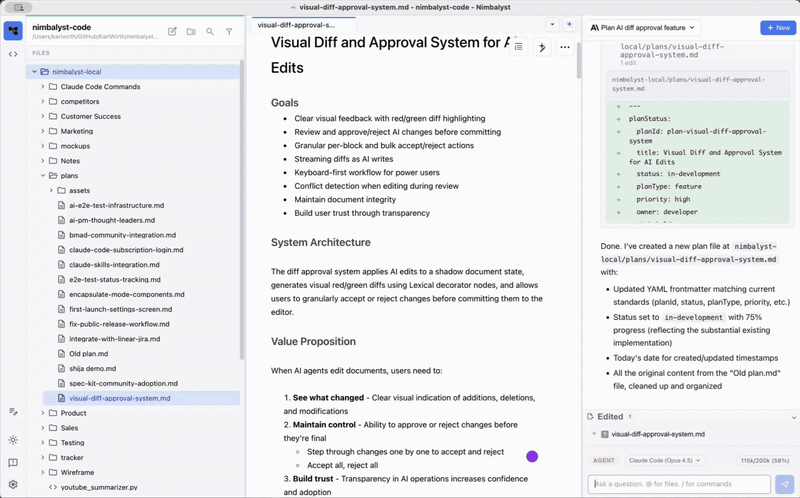The image size is (800, 498).
Task: Click the System Architecture heading in document
Action: (x=320, y=242)
